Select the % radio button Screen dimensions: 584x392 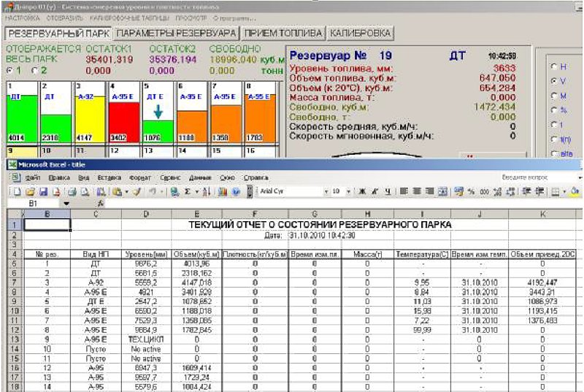[x=554, y=110]
